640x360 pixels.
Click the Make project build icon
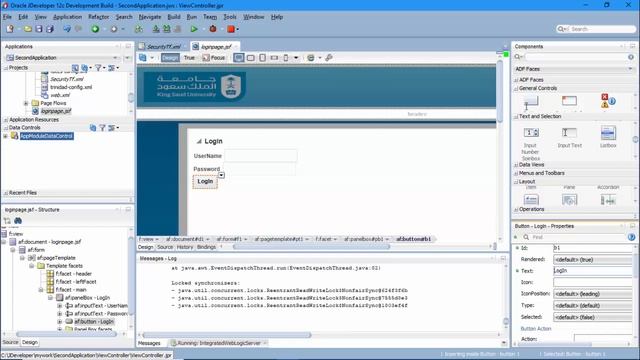(x=156, y=29)
